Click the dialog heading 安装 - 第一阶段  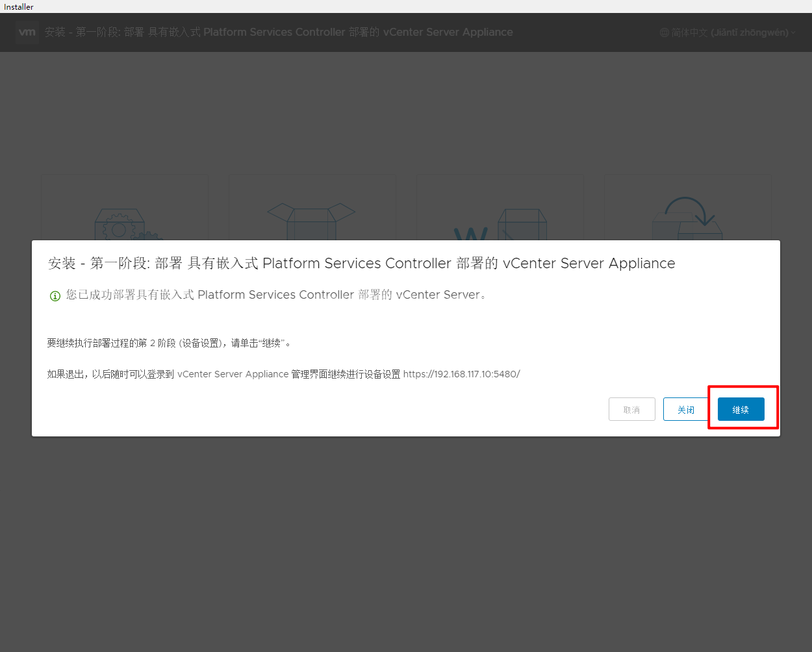click(x=361, y=263)
